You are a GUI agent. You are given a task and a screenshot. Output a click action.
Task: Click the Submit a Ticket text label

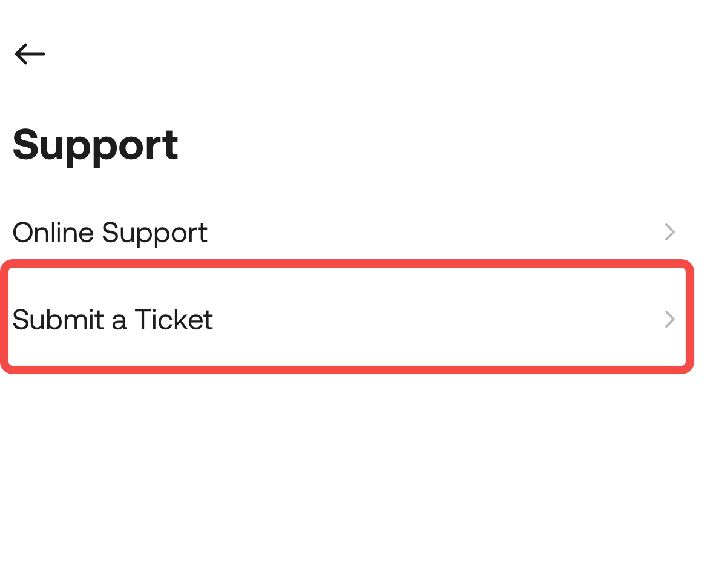click(x=113, y=320)
